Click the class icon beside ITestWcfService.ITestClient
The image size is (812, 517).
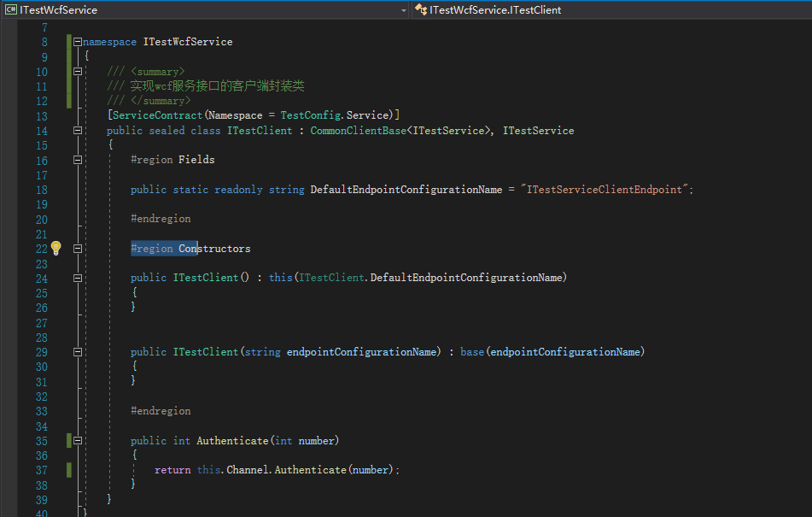click(x=421, y=9)
